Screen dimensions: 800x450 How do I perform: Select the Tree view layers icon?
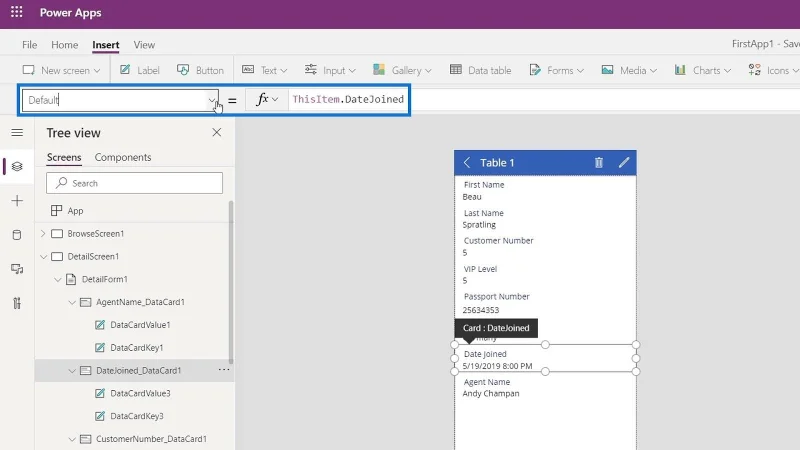17,166
